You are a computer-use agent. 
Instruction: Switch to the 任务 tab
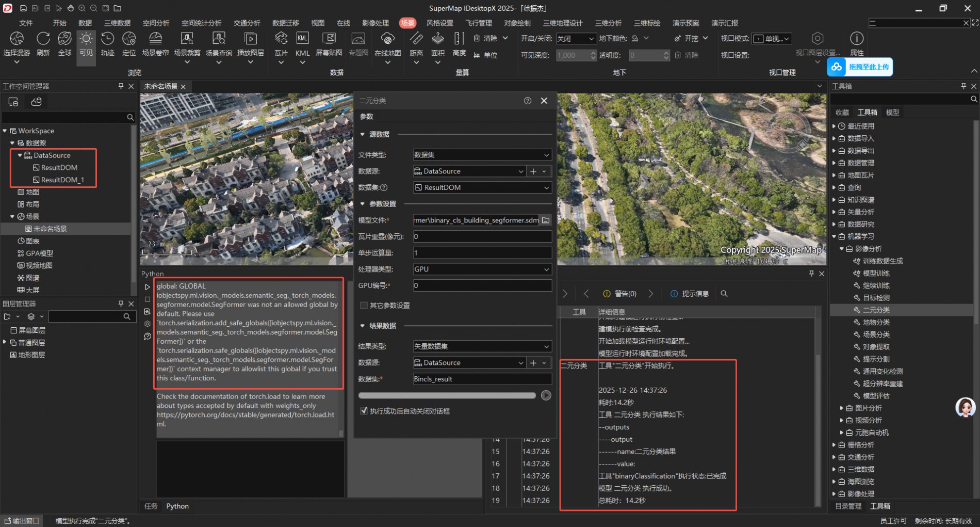point(151,506)
